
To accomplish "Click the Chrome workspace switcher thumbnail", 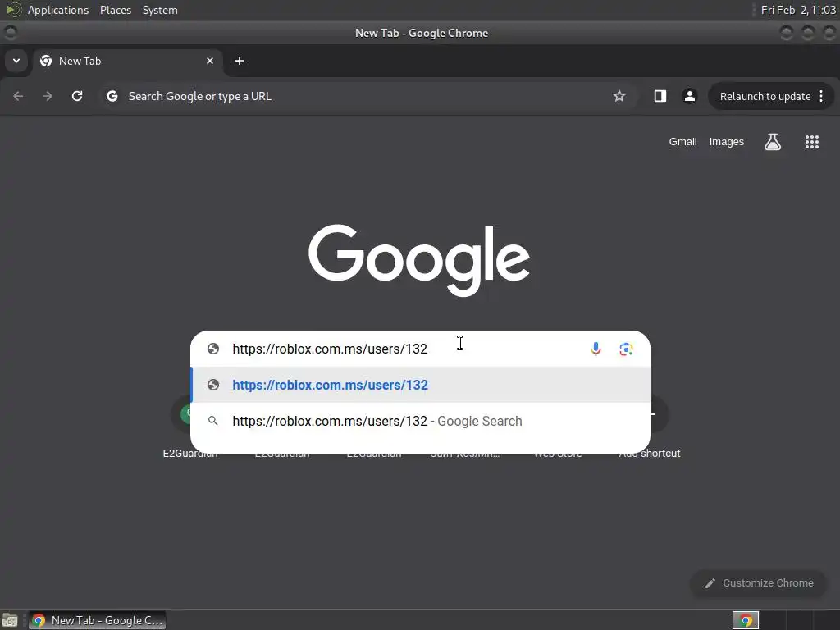I will click(x=746, y=620).
